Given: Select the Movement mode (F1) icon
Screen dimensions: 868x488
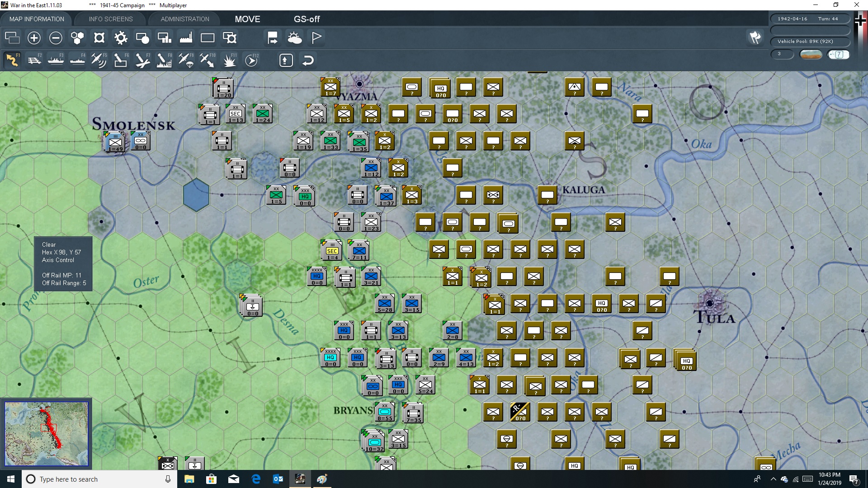Looking at the screenshot, I should point(12,60).
